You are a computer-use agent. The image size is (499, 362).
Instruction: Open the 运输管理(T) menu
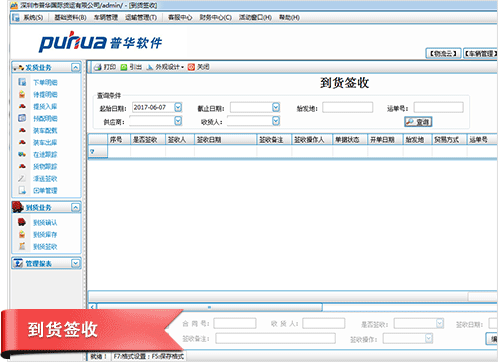(x=141, y=17)
